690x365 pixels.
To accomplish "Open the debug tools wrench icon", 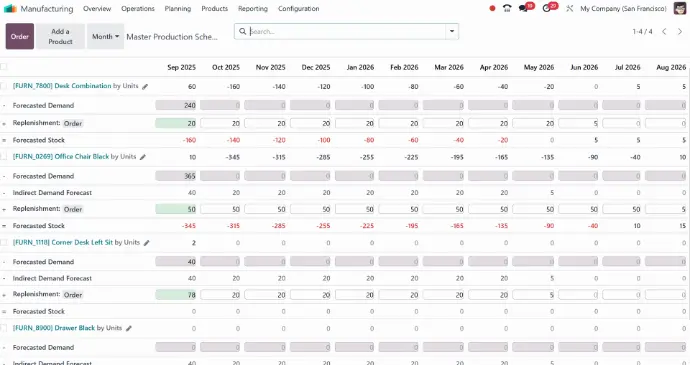I will point(569,8).
